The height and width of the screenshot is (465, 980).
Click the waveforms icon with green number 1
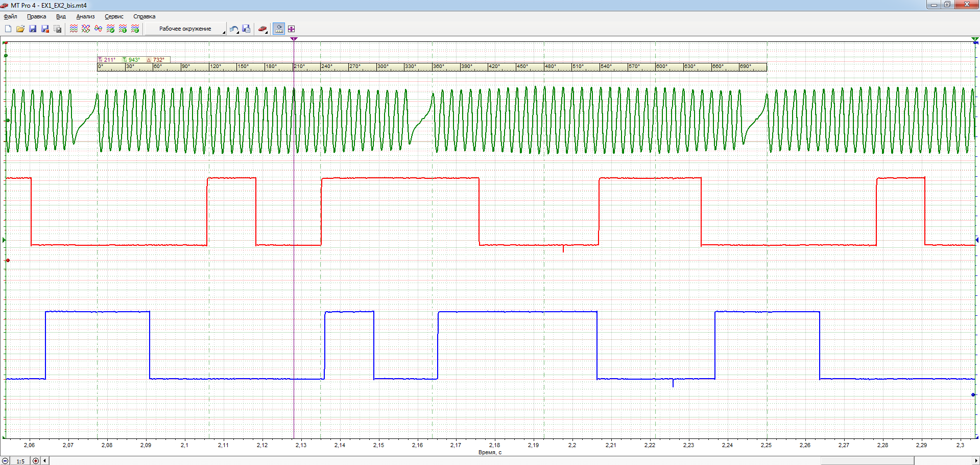123,29
